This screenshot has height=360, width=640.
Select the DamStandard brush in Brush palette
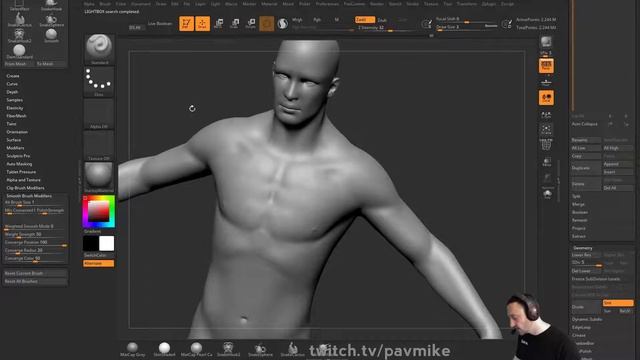[20, 52]
